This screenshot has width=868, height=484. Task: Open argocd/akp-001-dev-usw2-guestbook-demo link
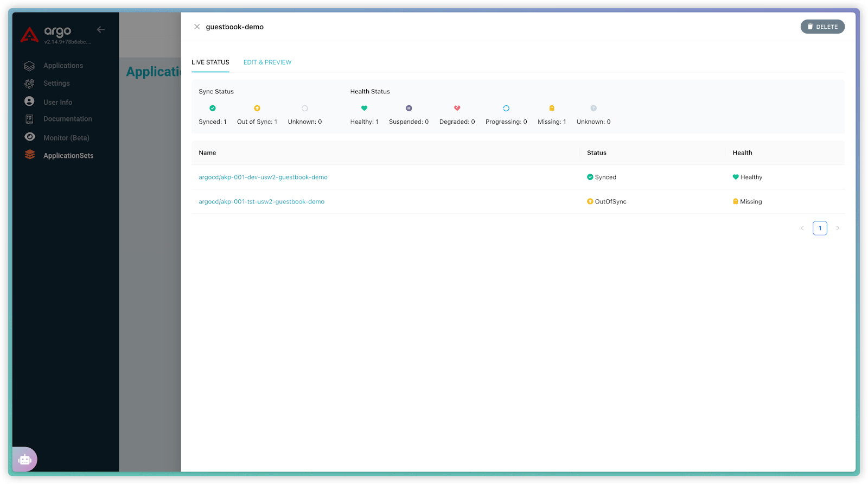click(x=263, y=177)
